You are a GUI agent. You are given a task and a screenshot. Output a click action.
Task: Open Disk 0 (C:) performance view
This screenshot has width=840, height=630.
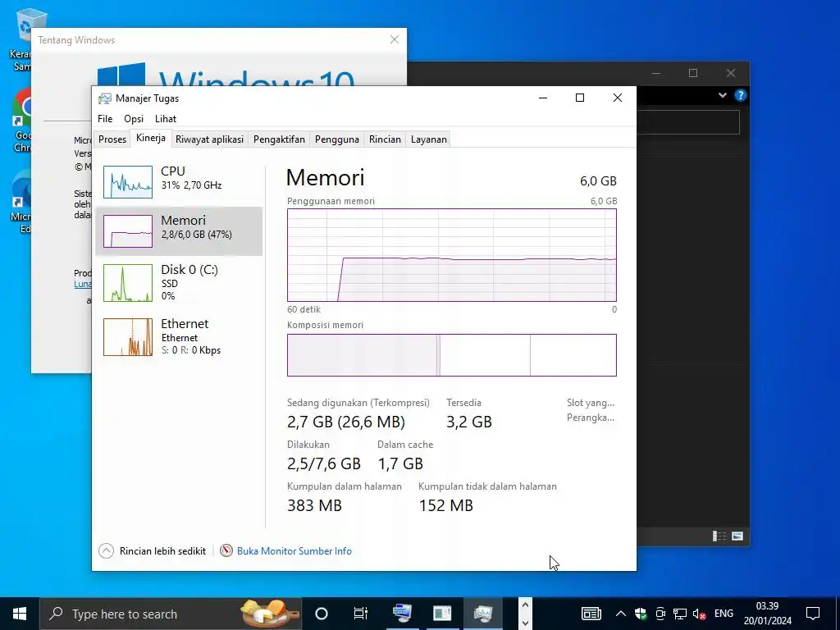pos(179,282)
